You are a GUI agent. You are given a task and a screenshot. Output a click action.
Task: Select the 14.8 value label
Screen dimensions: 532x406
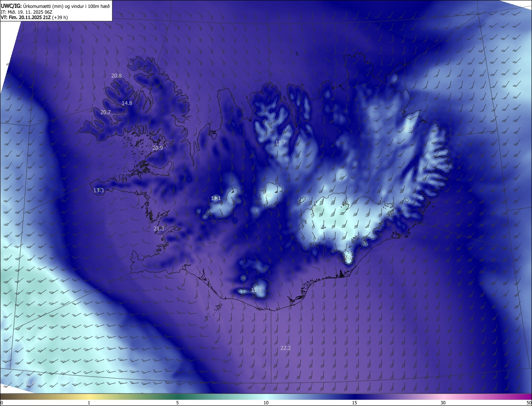click(x=127, y=103)
